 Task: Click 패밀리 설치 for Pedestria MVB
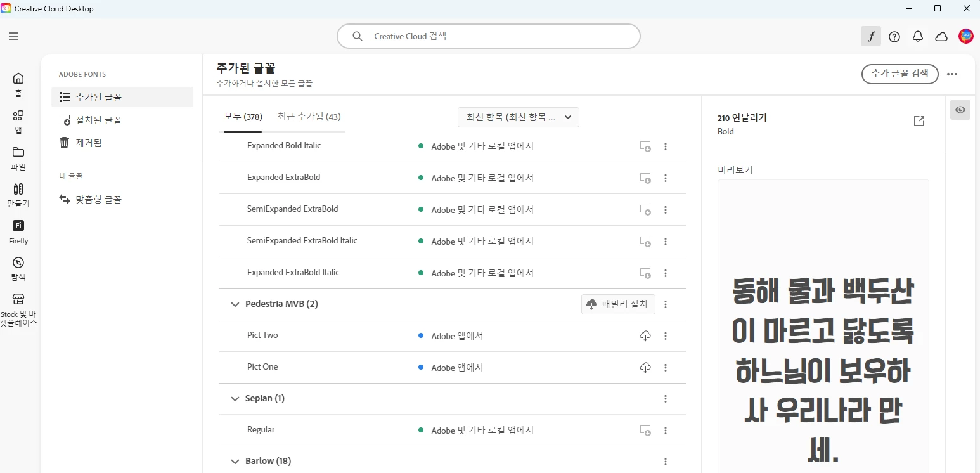618,304
